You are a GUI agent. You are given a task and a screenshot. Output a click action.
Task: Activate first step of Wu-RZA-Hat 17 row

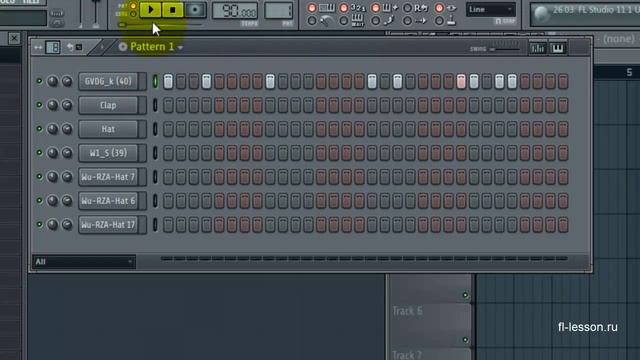point(168,224)
